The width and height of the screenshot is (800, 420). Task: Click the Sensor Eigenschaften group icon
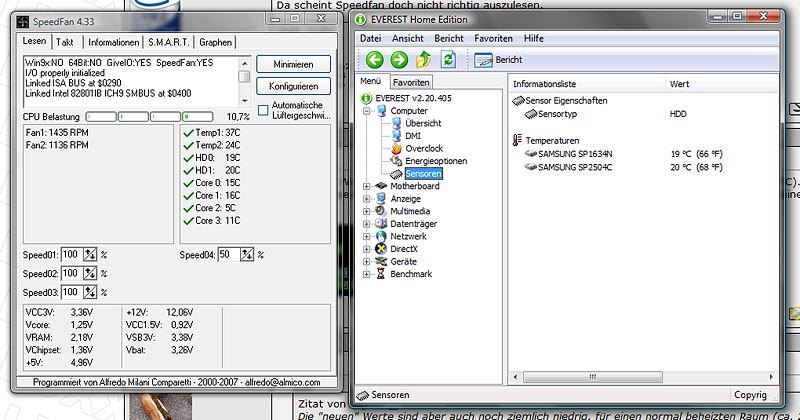(518, 101)
